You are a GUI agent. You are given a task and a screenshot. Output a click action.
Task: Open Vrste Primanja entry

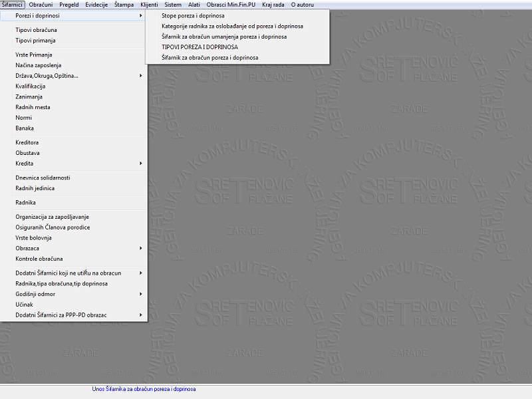tap(33, 55)
